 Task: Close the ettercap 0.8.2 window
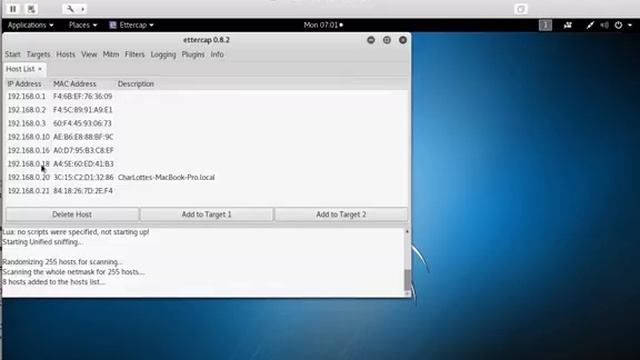tap(402, 40)
